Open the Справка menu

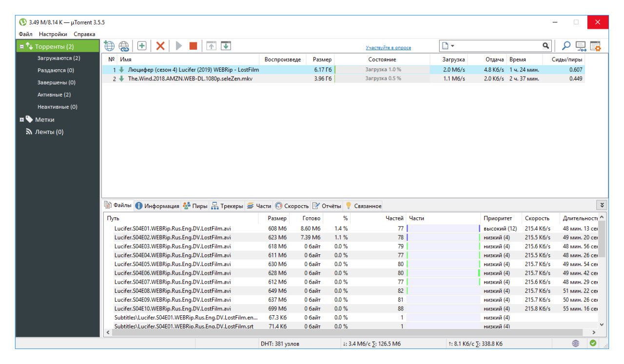(x=84, y=34)
